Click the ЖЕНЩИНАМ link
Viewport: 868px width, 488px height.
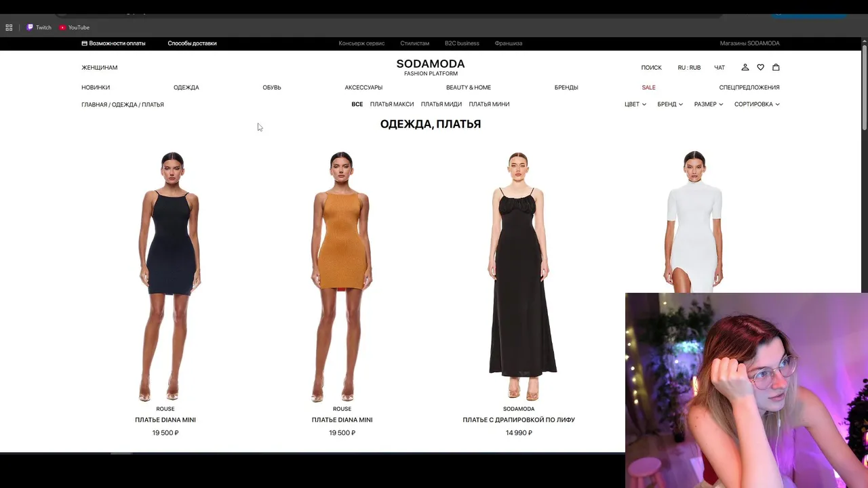point(100,68)
